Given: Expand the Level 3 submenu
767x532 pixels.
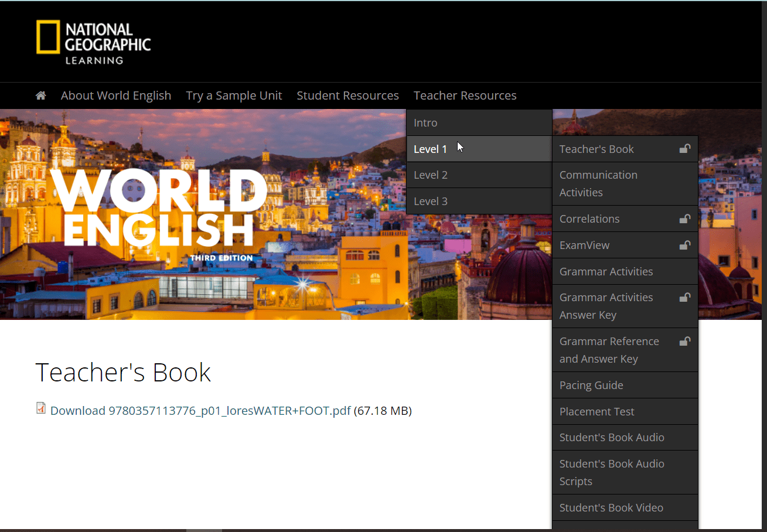Looking at the screenshot, I should [431, 200].
